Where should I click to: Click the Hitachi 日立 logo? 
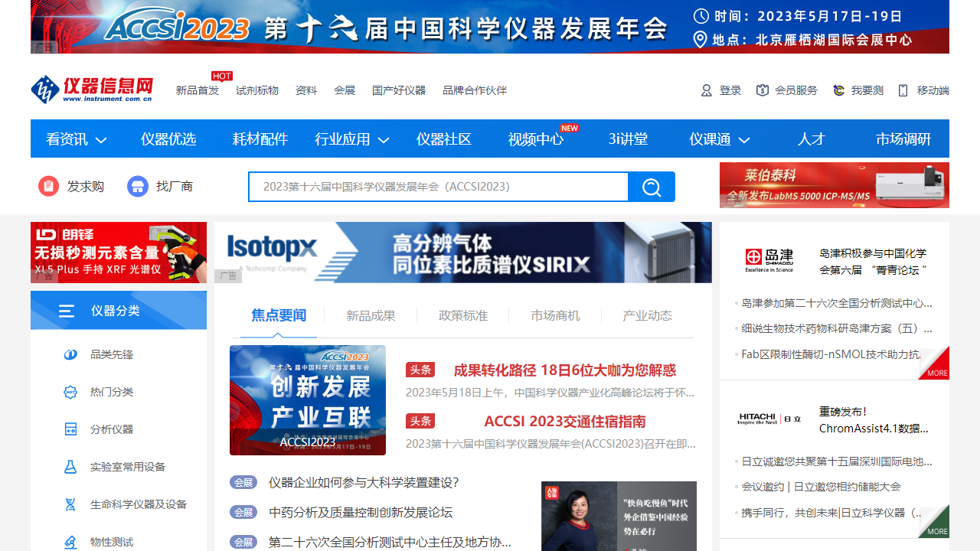[769, 419]
